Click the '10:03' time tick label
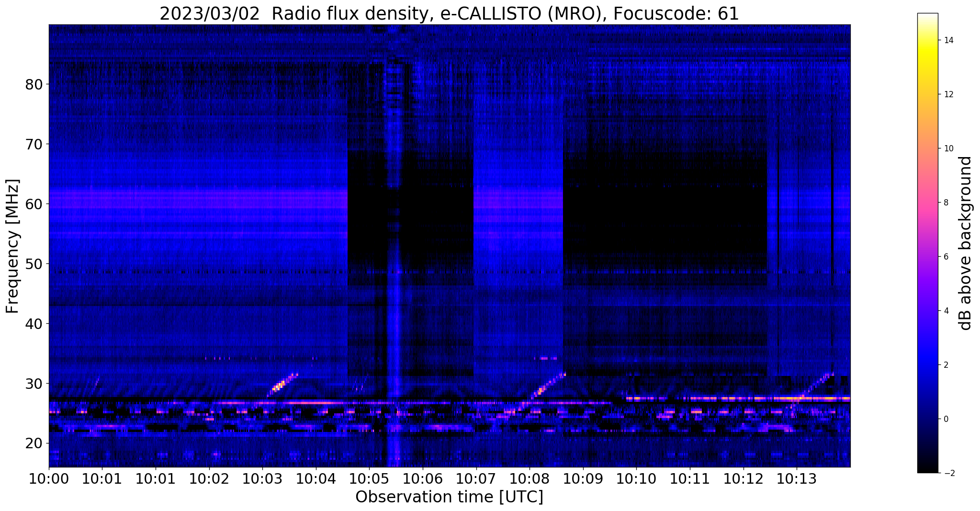The height and width of the screenshot is (511, 980). pyautogui.click(x=262, y=479)
